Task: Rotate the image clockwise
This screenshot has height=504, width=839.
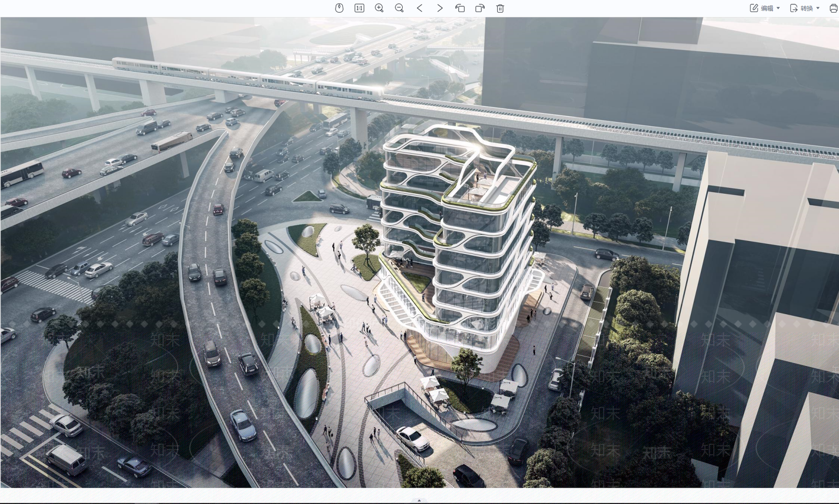Action: click(x=480, y=8)
